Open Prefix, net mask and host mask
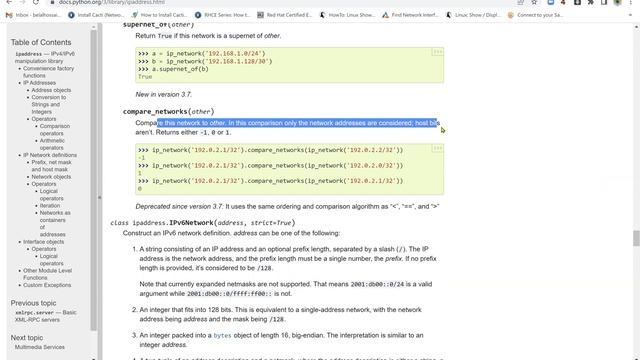This screenshot has height=360, width=640. [x=51, y=166]
